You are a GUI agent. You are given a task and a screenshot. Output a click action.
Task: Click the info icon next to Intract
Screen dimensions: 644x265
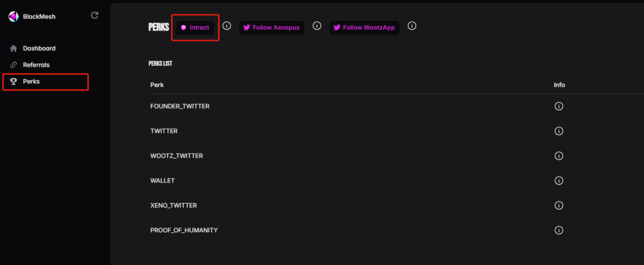click(x=227, y=26)
